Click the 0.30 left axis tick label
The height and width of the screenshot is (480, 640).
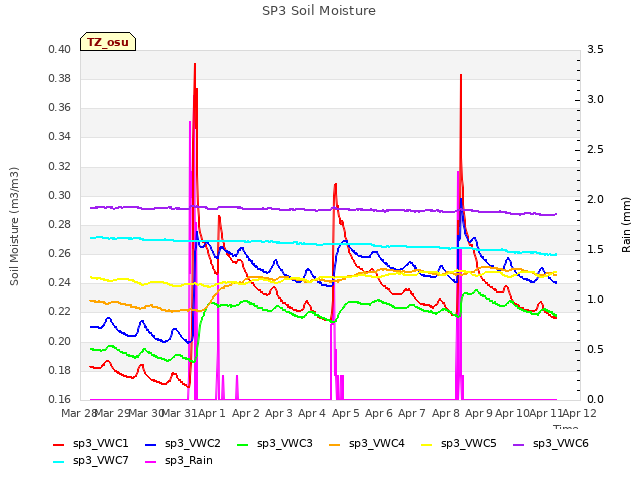(x=59, y=196)
